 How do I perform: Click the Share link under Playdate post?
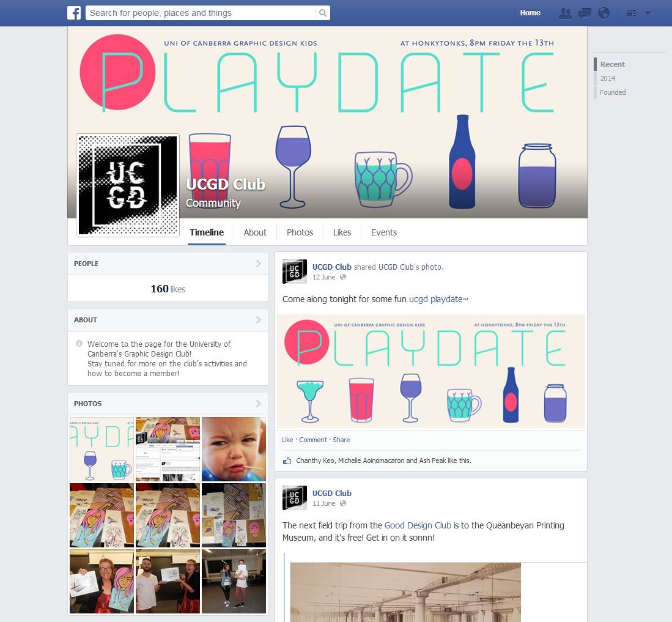[341, 440]
